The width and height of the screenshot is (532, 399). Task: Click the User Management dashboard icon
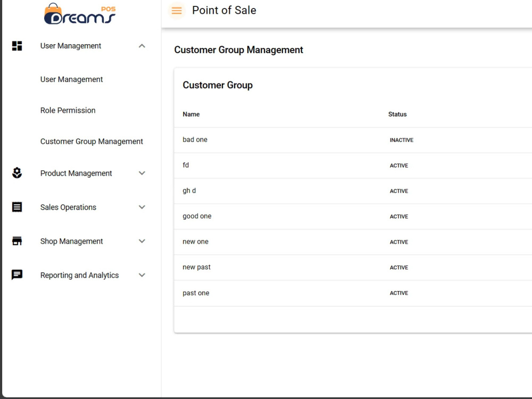(x=17, y=46)
